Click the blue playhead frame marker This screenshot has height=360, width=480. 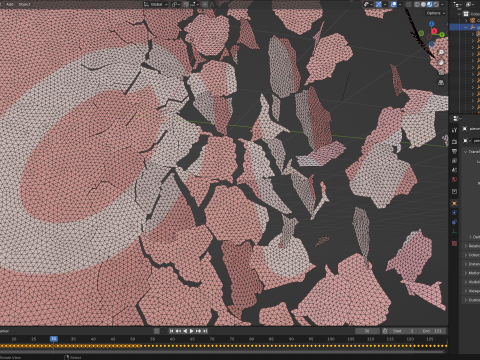coord(54,339)
